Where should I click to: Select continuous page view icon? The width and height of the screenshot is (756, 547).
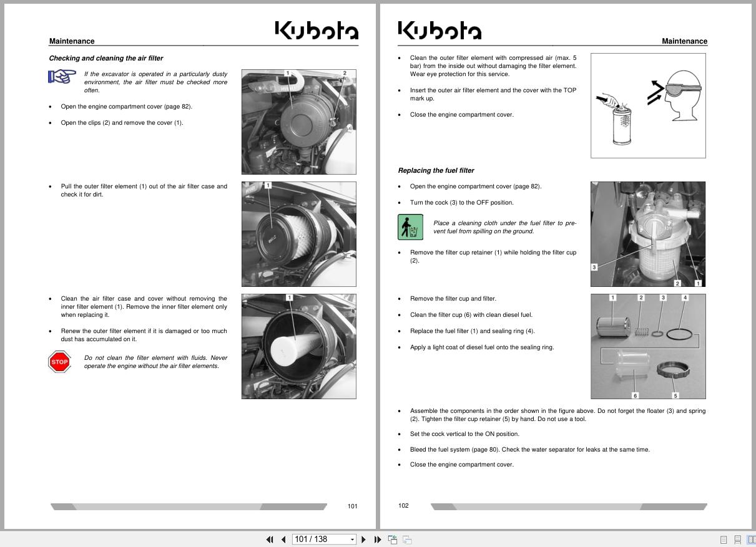click(739, 539)
